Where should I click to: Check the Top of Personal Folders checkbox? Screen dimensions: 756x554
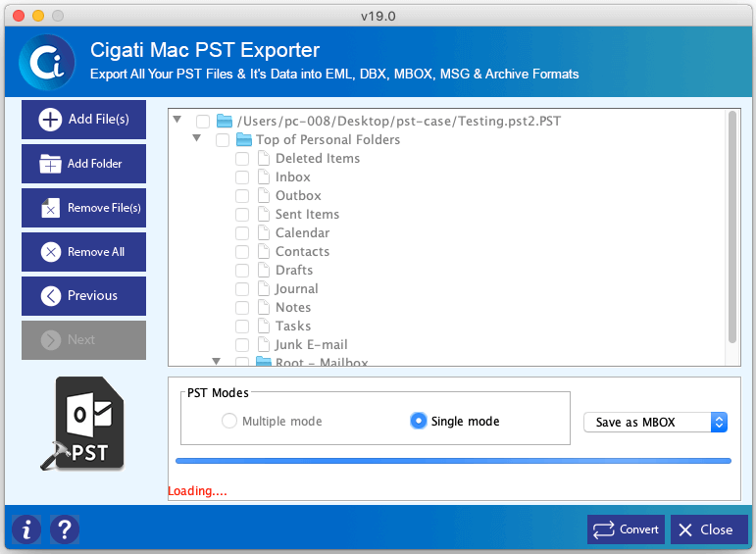coord(223,140)
